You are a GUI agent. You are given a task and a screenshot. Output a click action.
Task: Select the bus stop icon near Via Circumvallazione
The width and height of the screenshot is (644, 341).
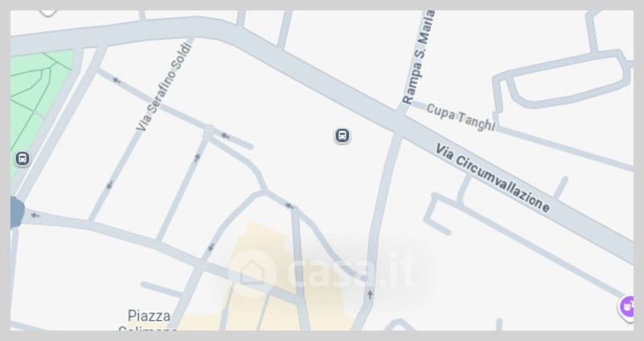[342, 135]
